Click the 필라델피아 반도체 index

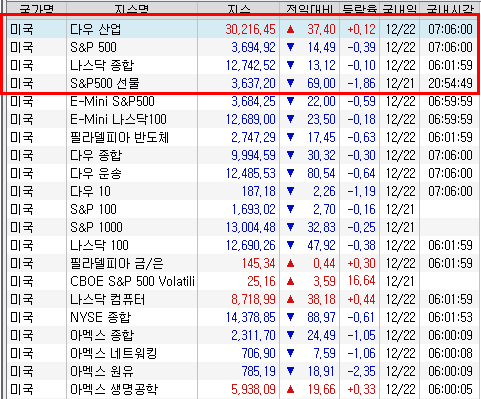119,137
